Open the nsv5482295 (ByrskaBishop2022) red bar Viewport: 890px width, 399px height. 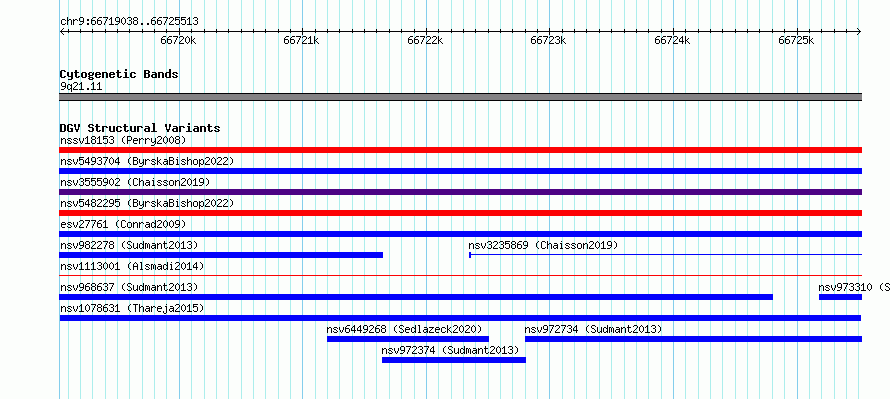click(460, 213)
